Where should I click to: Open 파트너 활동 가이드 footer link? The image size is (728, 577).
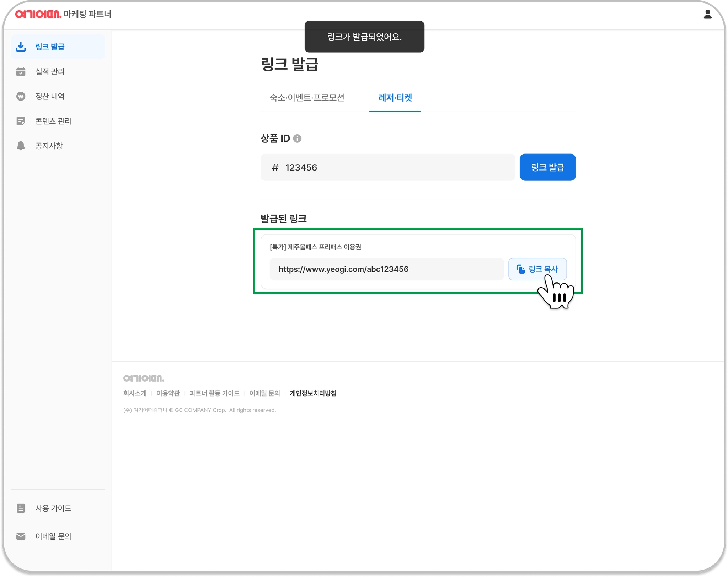pyautogui.click(x=214, y=393)
